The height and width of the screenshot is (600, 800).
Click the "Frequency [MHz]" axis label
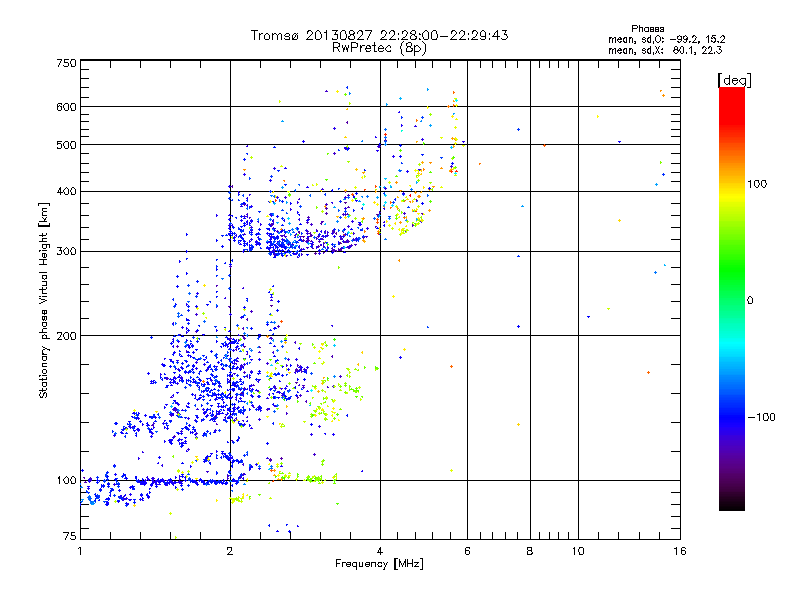[379, 564]
